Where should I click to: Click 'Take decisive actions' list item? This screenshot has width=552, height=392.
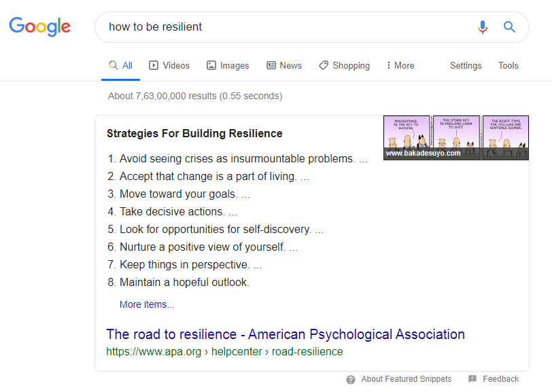tap(173, 211)
